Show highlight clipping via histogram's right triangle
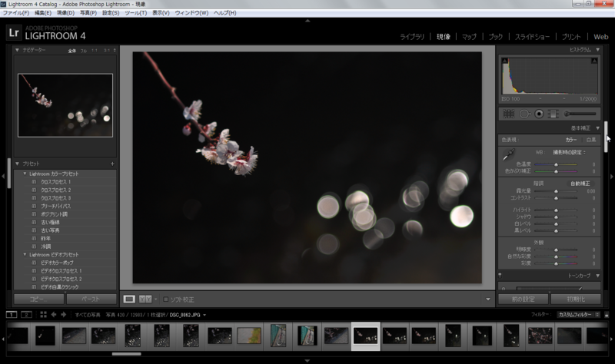The image size is (615, 364). click(x=594, y=61)
